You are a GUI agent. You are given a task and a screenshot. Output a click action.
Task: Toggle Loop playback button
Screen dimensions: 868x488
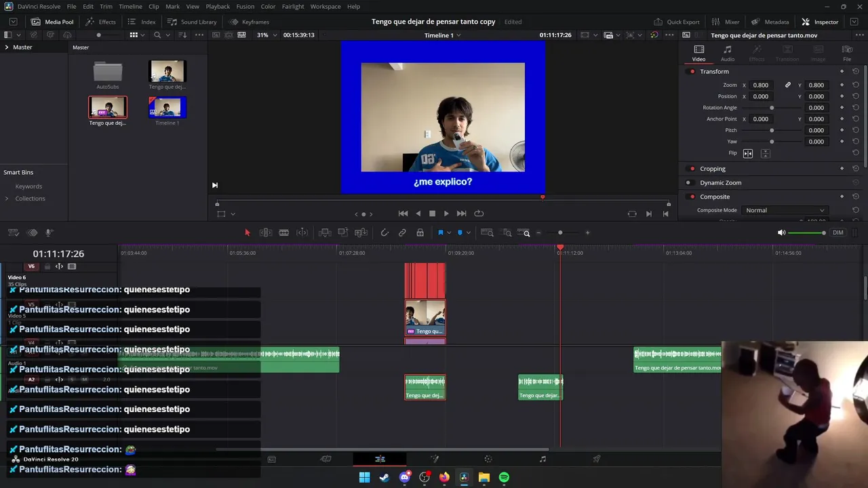point(479,213)
